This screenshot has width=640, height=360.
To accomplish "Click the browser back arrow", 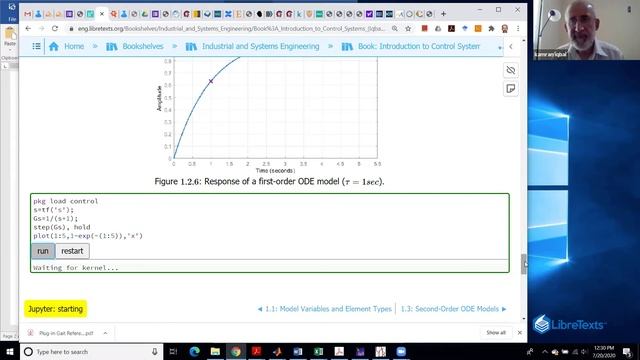I will (28, 29).
